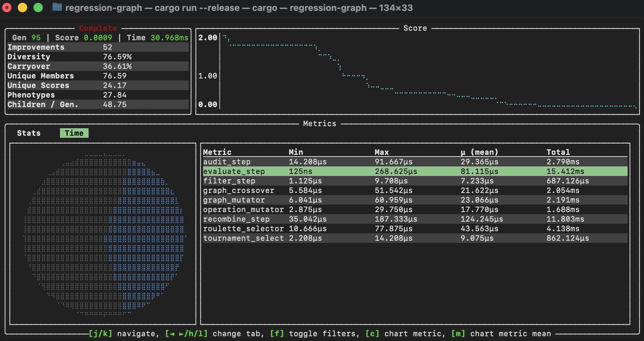Click the [f] toggle filters hint

pyautogui.click(x=314, y=333)
